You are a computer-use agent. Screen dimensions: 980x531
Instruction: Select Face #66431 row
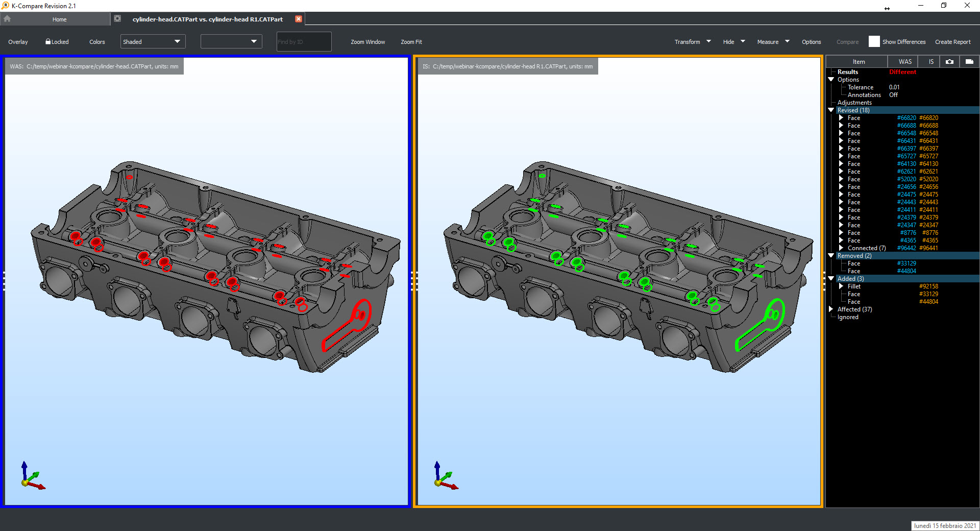click(x=902, y=141)
